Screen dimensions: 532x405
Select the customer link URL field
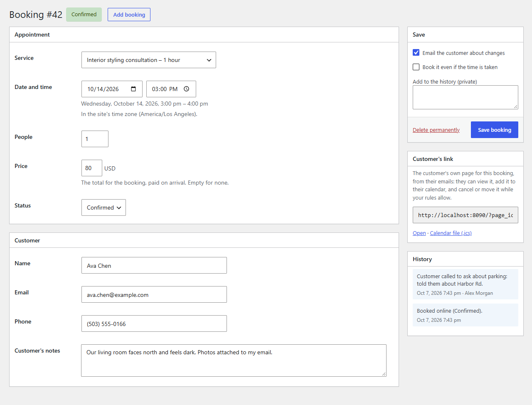(x=465, y=215)
